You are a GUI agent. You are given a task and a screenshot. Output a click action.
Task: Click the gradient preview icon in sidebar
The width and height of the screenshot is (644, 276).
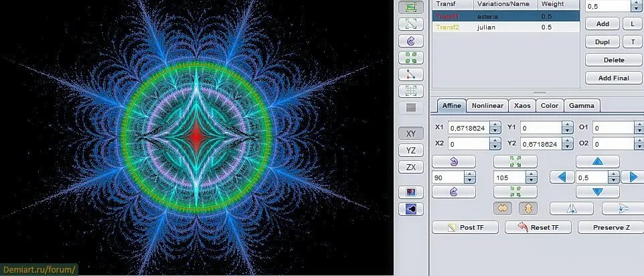411,192
